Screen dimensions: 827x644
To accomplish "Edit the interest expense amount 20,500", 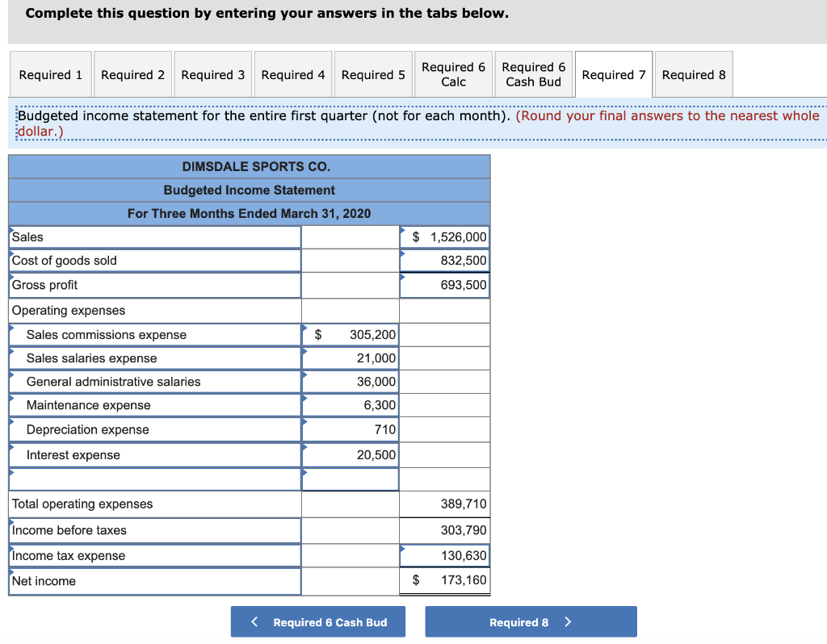I will (x=351, y=455).
